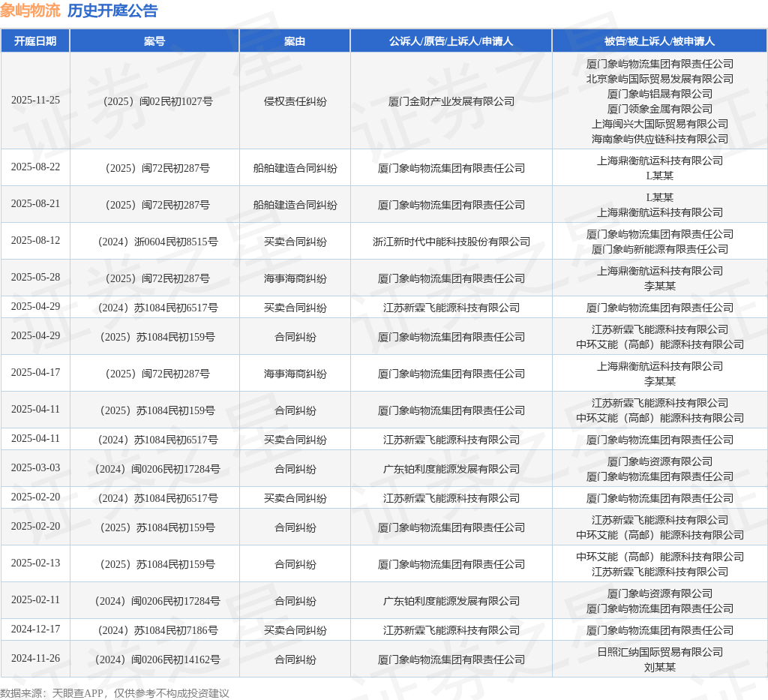Select plaintiff 厦门金财产业发展有限公司
This screenshot has width=768, height=700.
coord(451,101)
